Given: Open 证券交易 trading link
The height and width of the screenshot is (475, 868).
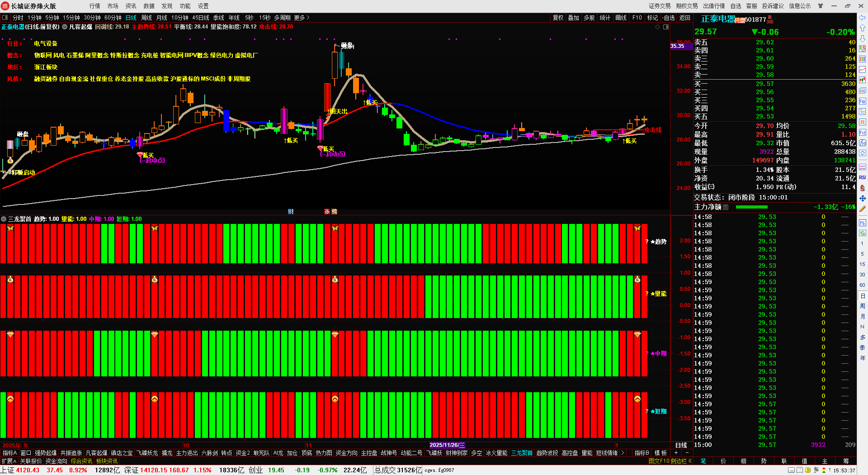Looking at the screenshot, I should click(660, 6).
